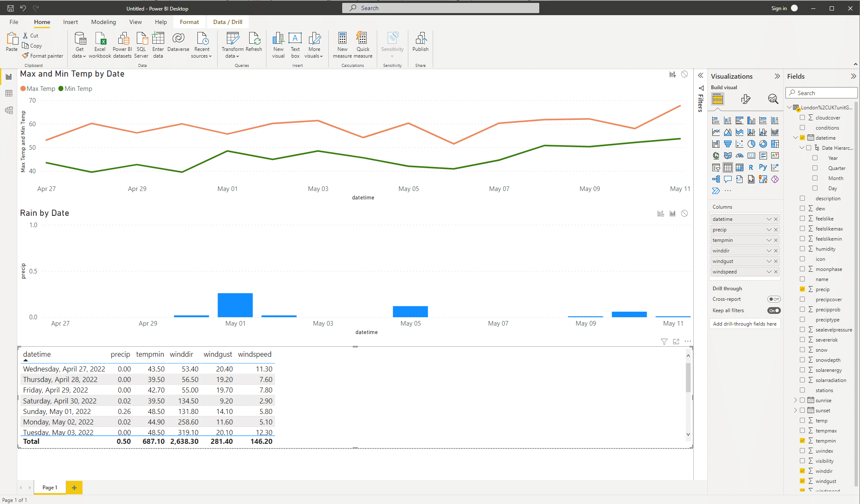Select the Power Automate visual
This screenshot has height=504, width=860.
716,190
